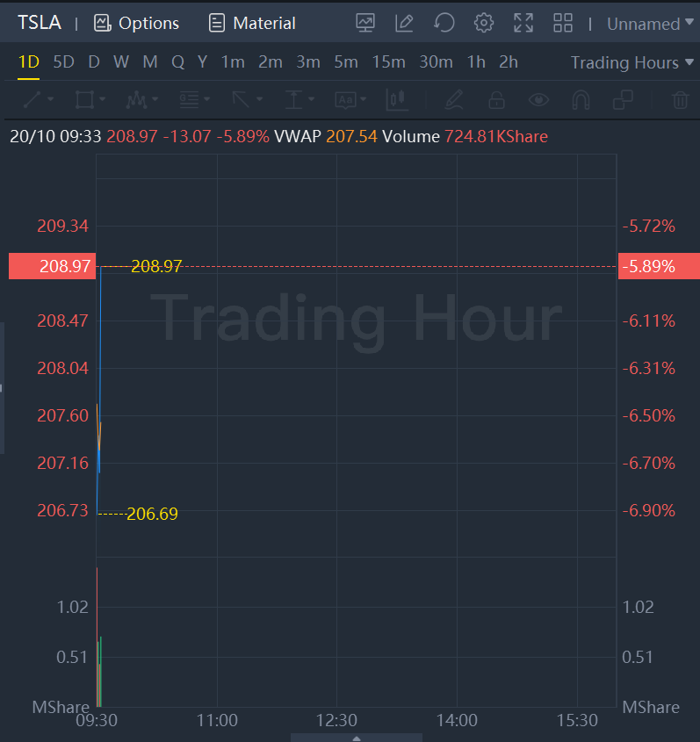This screenshot has height=742, width=700.
Task: Open the Options chain button
Action: (x=136, y=24)
